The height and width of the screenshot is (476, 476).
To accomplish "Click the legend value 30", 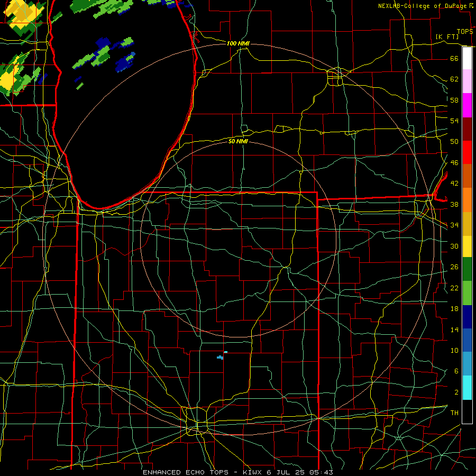I will pos(454,246).
